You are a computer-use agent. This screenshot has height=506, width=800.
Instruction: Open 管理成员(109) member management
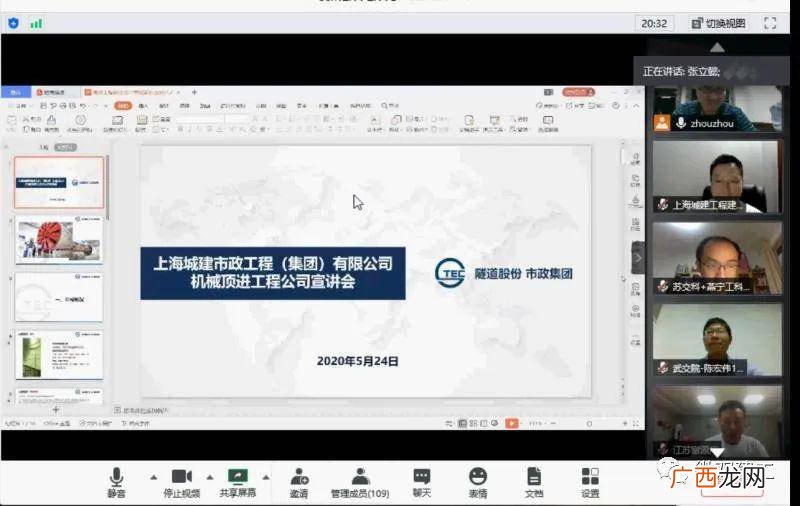360,482
